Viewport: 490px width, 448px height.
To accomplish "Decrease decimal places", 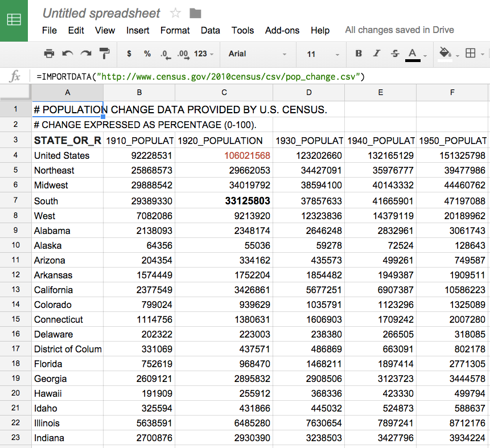I will tap(165, 53).
